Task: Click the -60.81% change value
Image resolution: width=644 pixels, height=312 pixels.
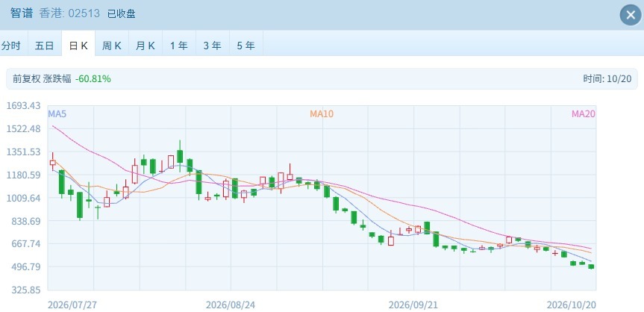Action: coord(93,79)
